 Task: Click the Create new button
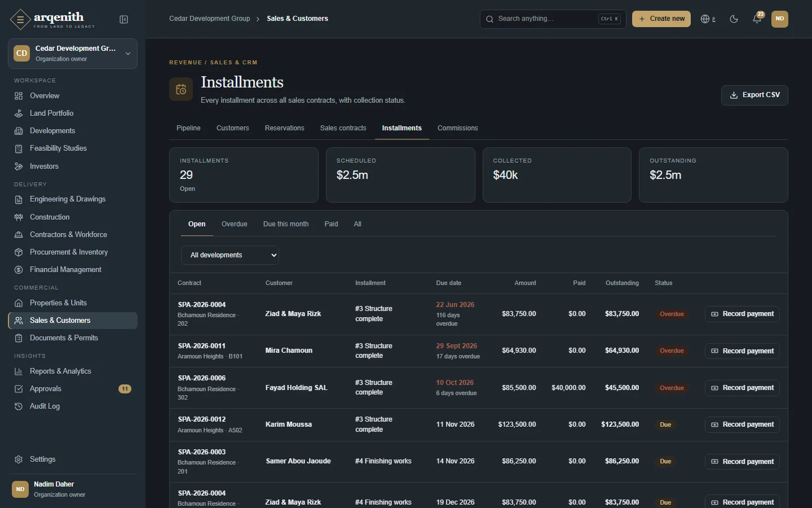point(661,19)
